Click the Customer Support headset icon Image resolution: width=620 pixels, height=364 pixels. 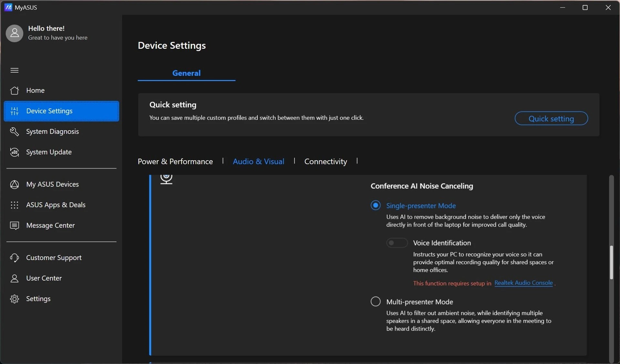pyautogui.click(x=15, y=258)
